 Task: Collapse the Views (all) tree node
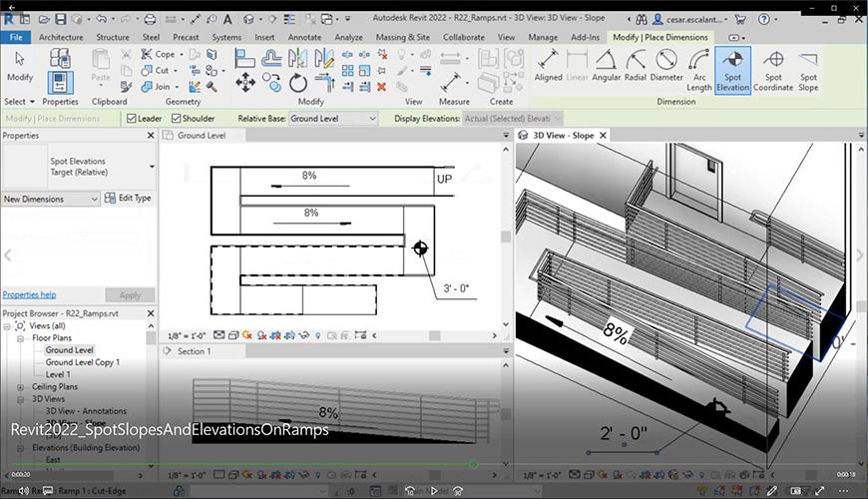[7, 326]
